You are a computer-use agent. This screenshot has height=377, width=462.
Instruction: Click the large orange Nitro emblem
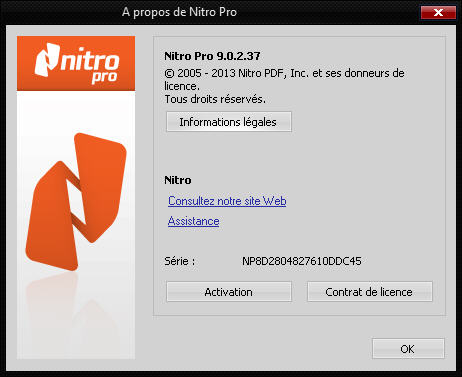(x=76, y=202)
